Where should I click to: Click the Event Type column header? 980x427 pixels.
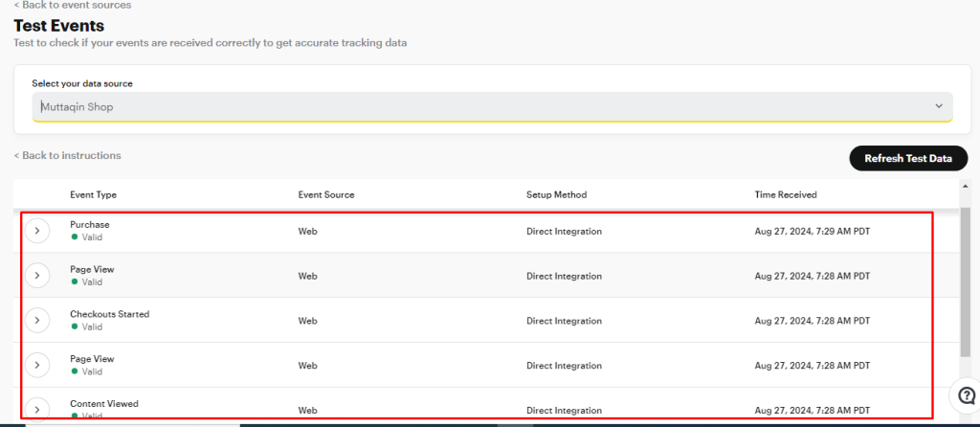[93, 194]
